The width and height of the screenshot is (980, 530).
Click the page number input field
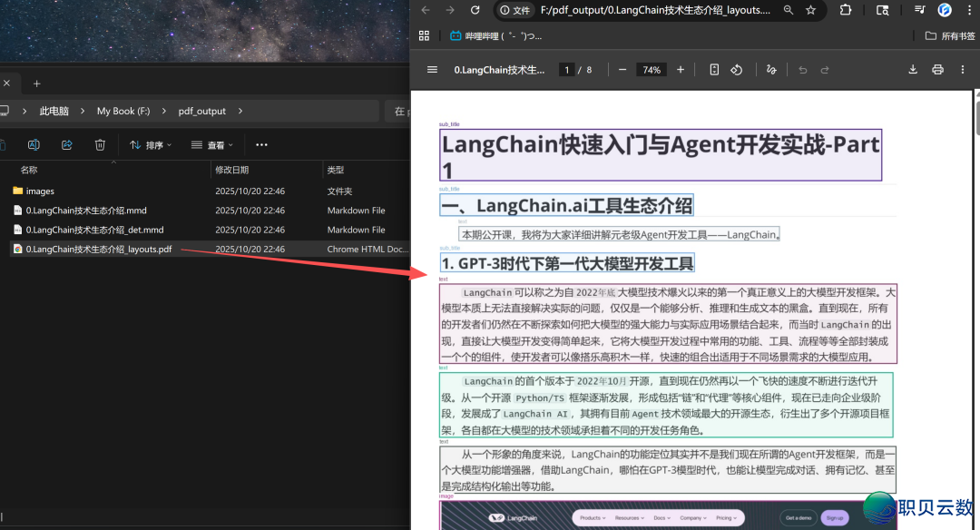[566, 69]
